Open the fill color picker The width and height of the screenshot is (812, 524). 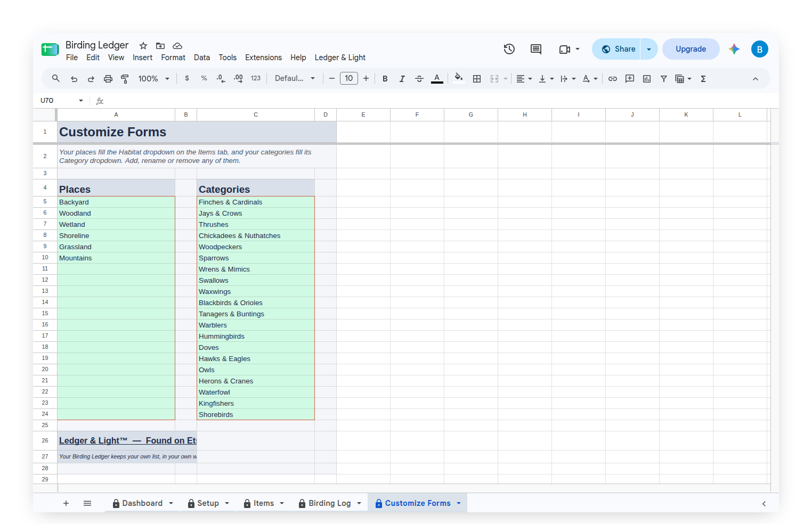pos(458,79)
